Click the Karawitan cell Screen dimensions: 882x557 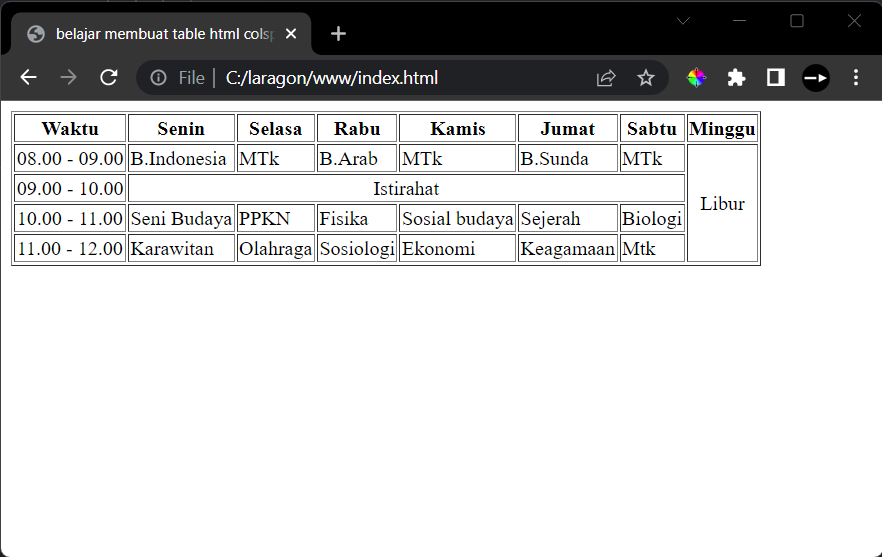click(x=181, y=248)
